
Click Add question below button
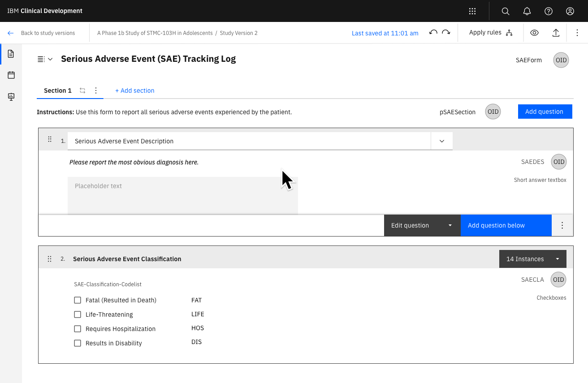click(x=506, y=225)
